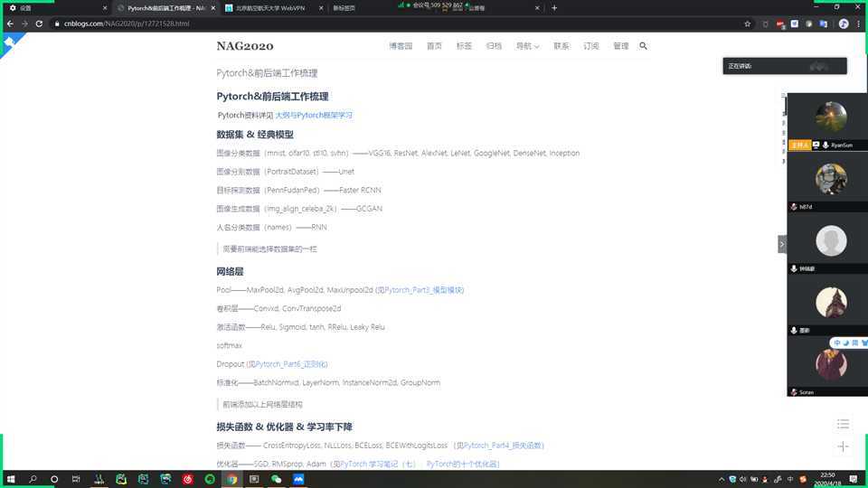Open the PyTorch 学习笔记（七） link
The height and width of the screenshot is (488, 868).
(x=378, y=464)
